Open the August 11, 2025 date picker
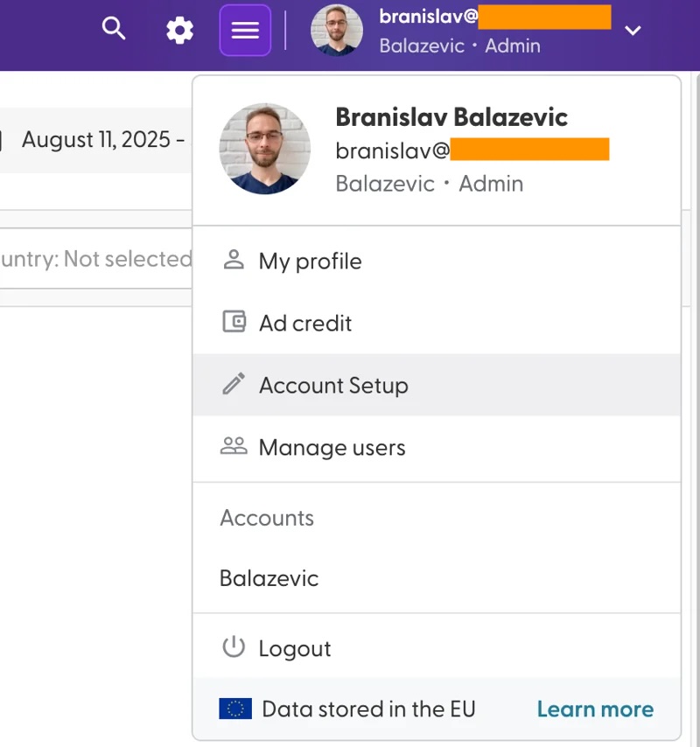The width and height of the screenshot is (700, 747). (95, 140)
